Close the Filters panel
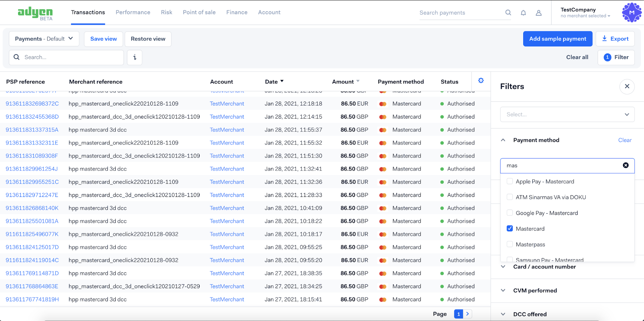This screenshot has width=644, height=321. click(x=627, y=86)
